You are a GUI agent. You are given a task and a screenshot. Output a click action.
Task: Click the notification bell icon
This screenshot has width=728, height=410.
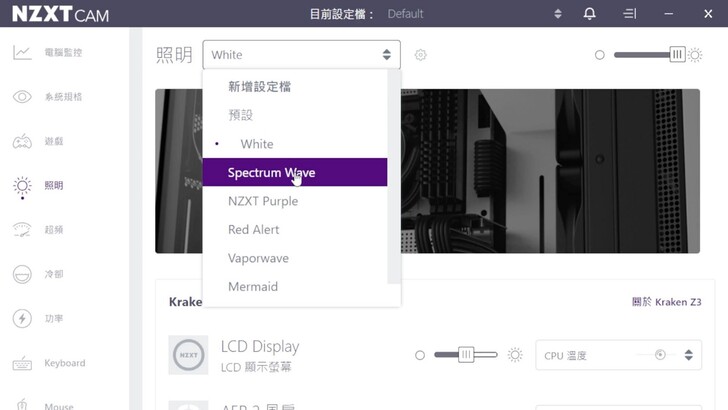click(x=590, y=13)
